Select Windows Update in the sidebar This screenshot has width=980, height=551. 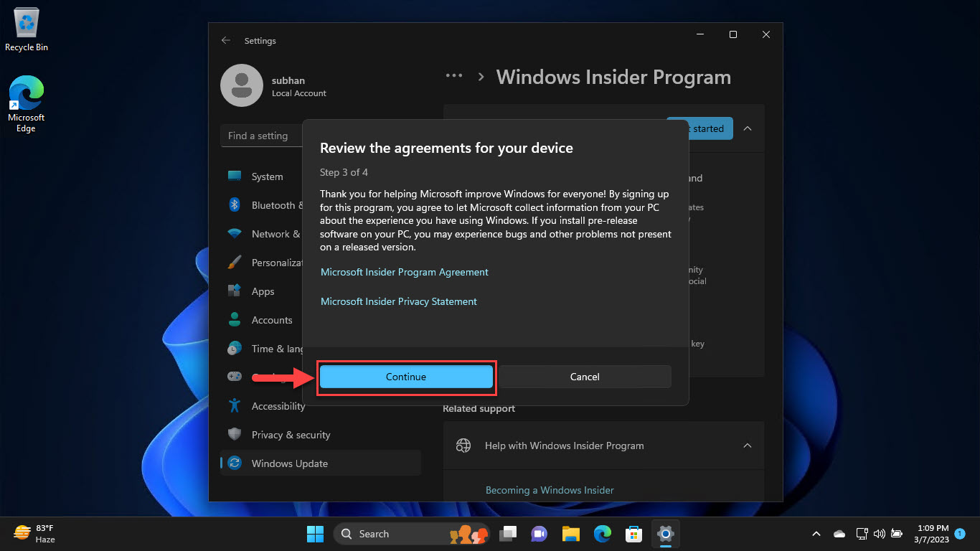[x=321, y=463]
